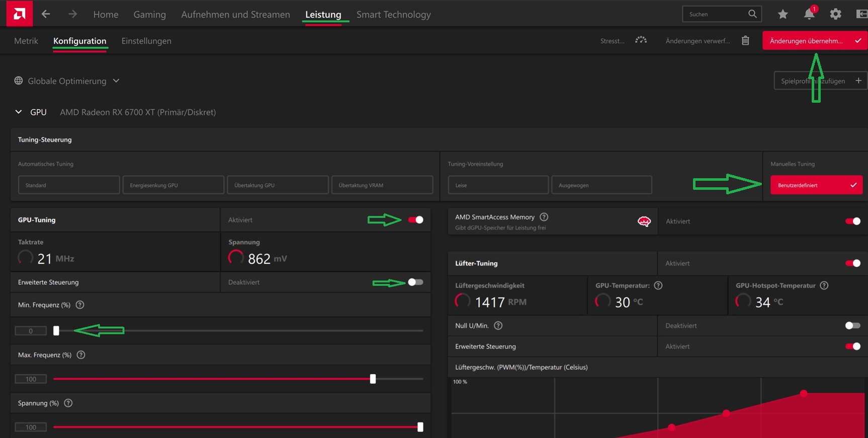Open favorites via the star icon
Screen dimensions: 868x438
point(783,14)
